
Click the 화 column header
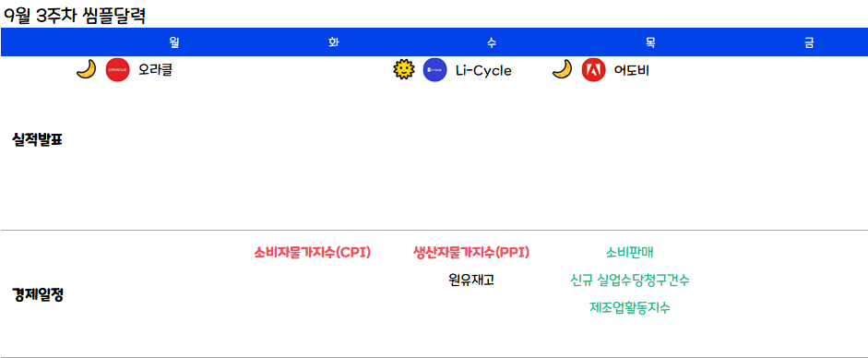333,42
